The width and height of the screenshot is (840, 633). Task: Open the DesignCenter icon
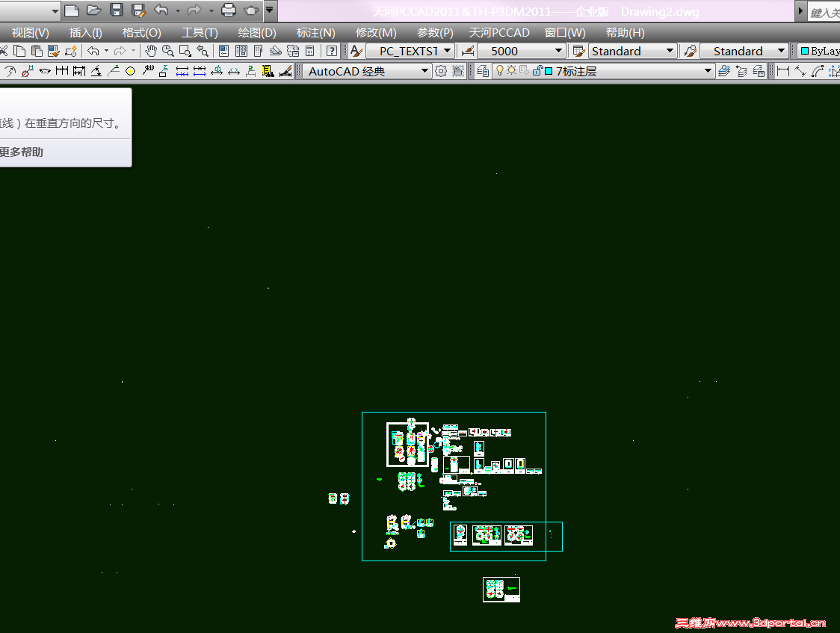click(241, 51)
